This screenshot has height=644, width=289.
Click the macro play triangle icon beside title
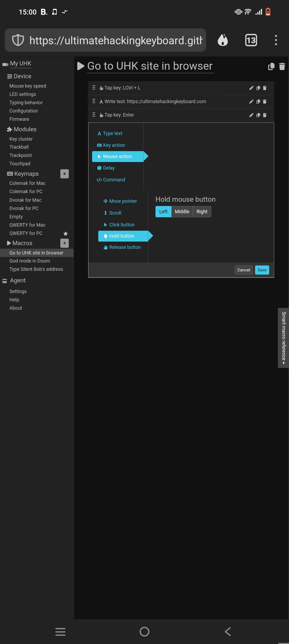click(81, 66)
